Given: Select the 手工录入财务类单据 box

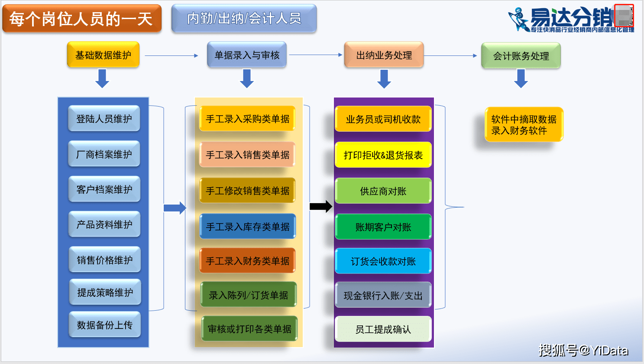Looking at the screenshot, I should (247, 260).
